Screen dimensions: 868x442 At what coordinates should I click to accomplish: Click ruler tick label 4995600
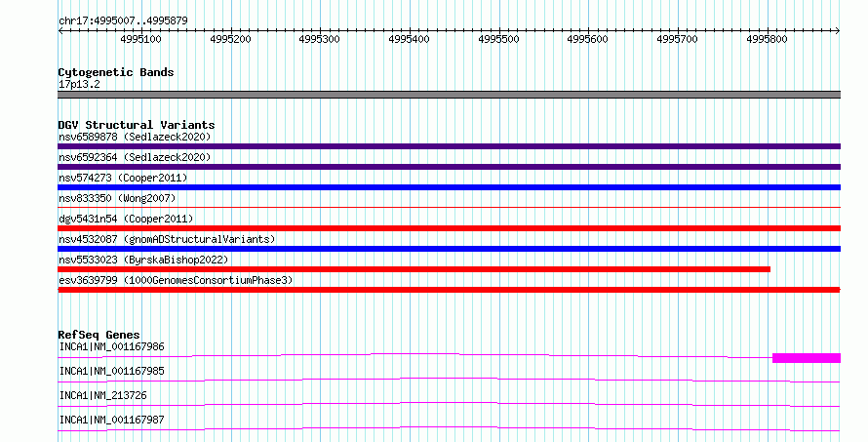pos(588,39)
